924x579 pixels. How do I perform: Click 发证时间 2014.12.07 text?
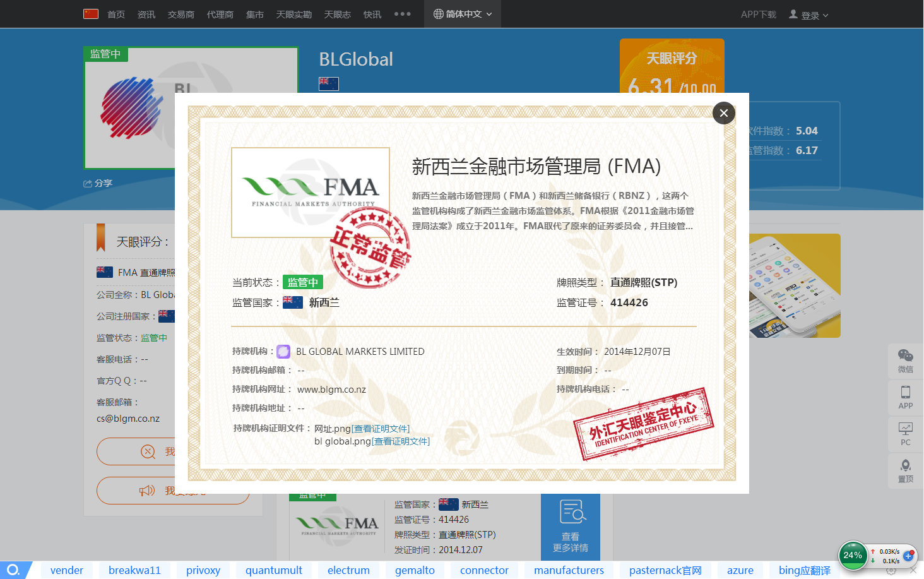click(x=439, y=550)
